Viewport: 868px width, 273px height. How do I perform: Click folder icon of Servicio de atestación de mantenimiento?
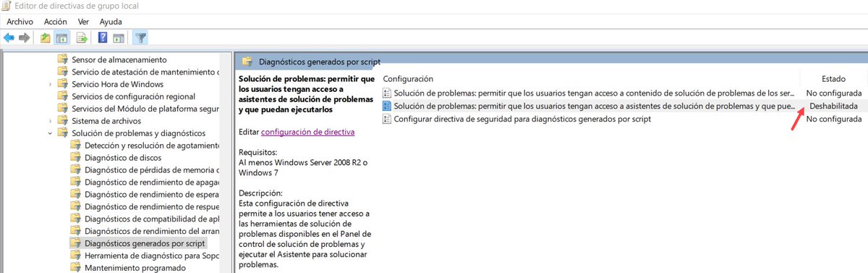point(63,72)
